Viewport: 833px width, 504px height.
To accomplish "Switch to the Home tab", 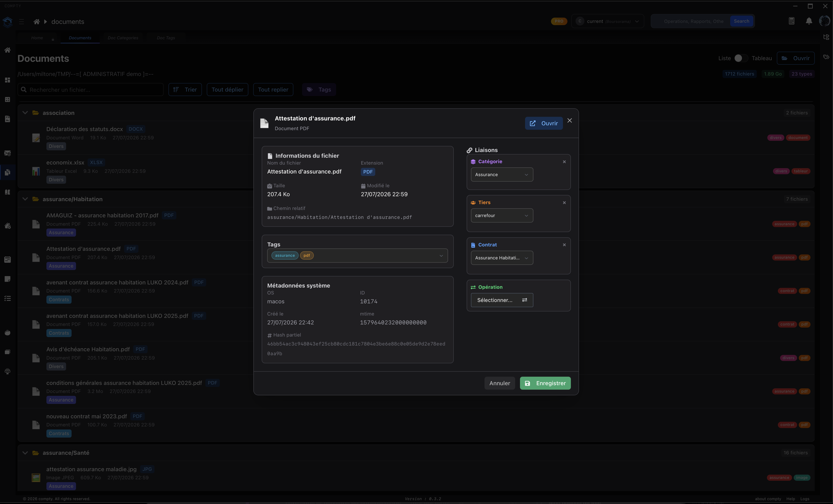I will (x=37, y=38).
